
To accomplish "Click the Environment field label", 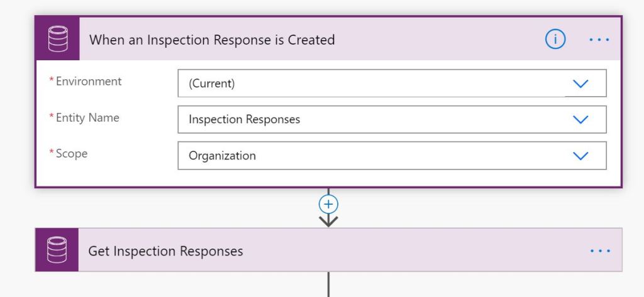I will tap(89, 81).
